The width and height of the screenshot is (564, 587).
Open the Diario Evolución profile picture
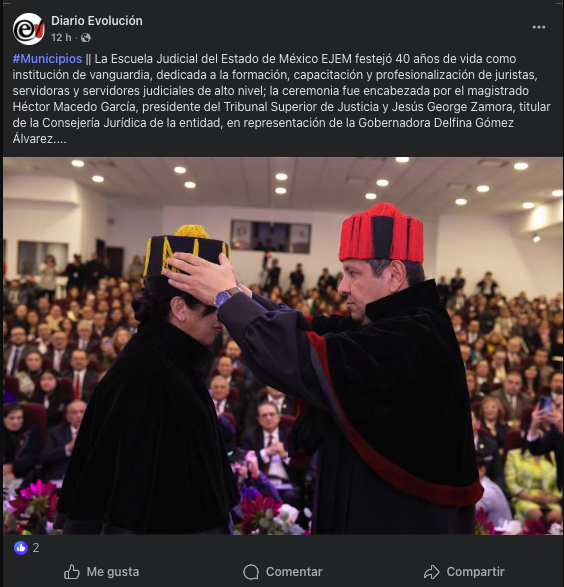[28, 29]
